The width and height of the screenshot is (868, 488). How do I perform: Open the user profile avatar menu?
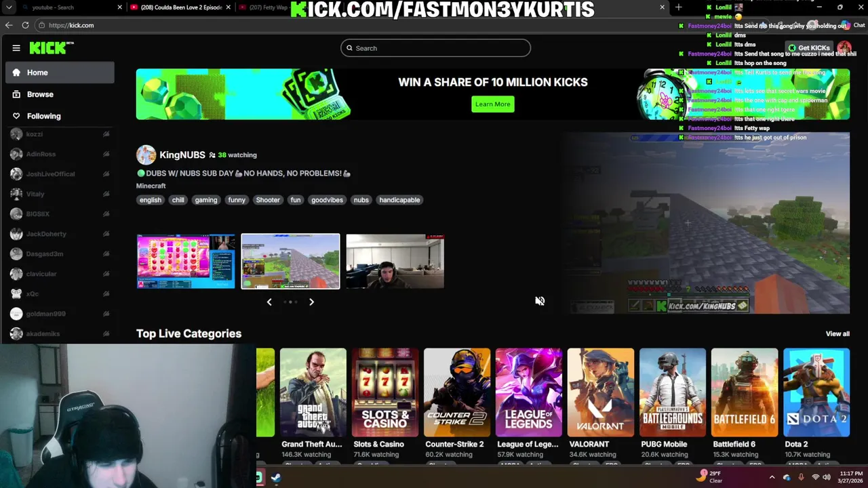844,48
